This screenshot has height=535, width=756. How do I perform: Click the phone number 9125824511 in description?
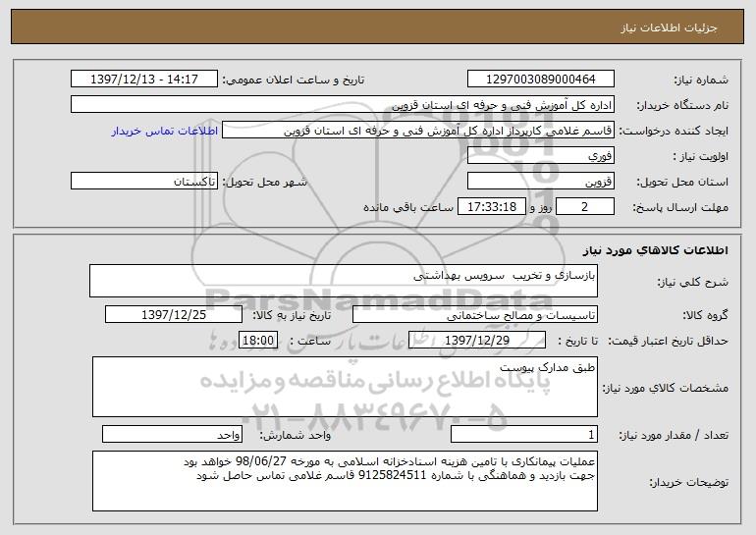coord(392,476)
